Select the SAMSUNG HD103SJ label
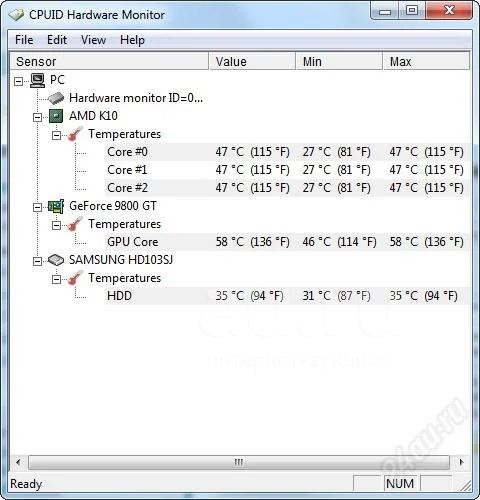The image size is (480, 500). click(x=121, y=260)
